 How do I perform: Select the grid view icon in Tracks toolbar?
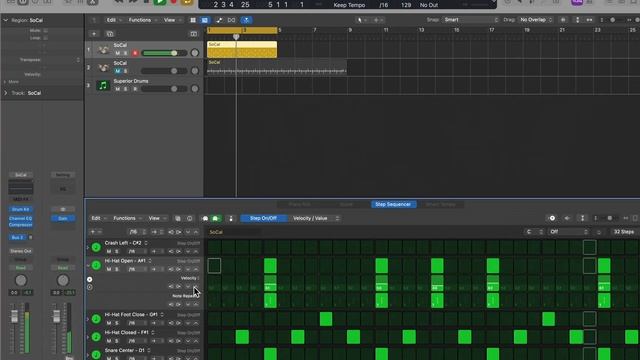(x=193, y=20)
